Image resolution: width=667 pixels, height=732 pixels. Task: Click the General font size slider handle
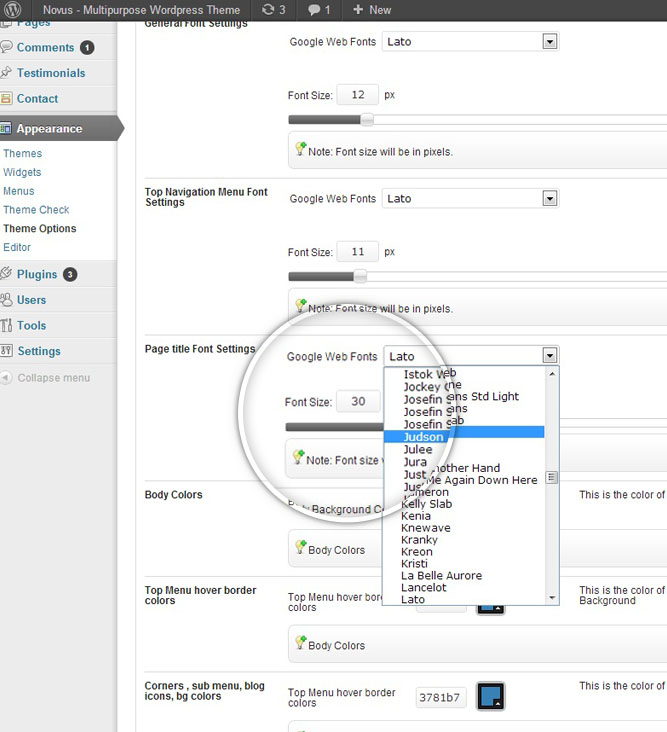[367, 120]
